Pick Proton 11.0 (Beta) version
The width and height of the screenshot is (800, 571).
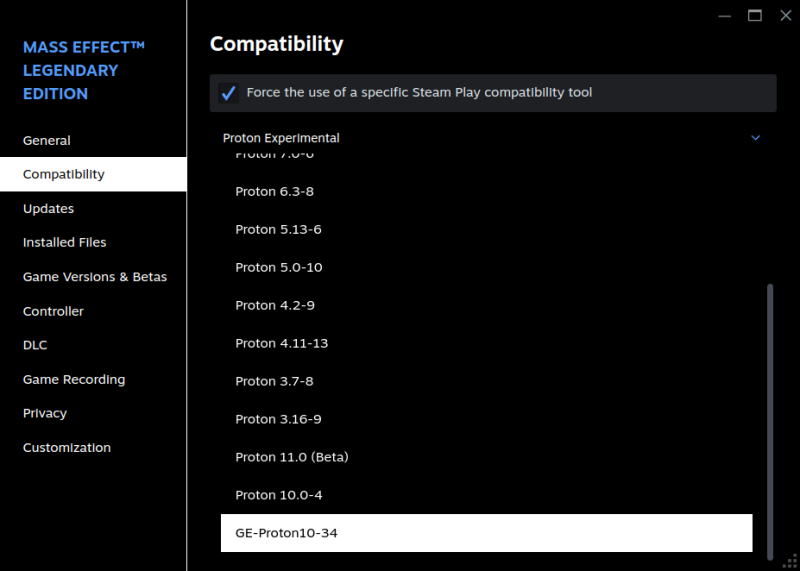(x=486, y=457)
